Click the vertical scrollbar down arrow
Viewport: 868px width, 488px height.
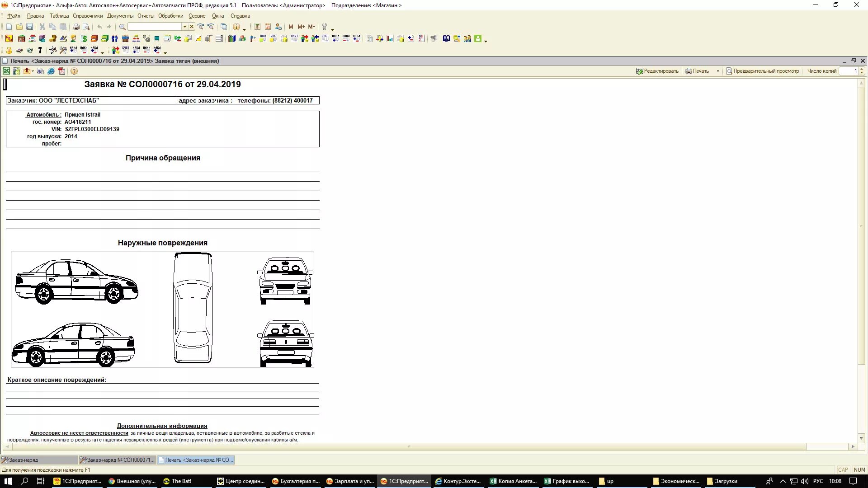coord(861,438)
